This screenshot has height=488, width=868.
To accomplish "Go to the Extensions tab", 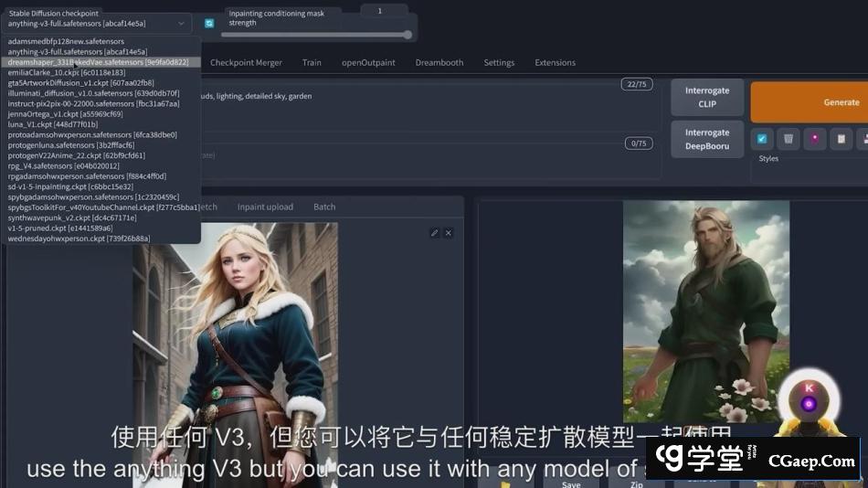I will (x=555, y=63).
